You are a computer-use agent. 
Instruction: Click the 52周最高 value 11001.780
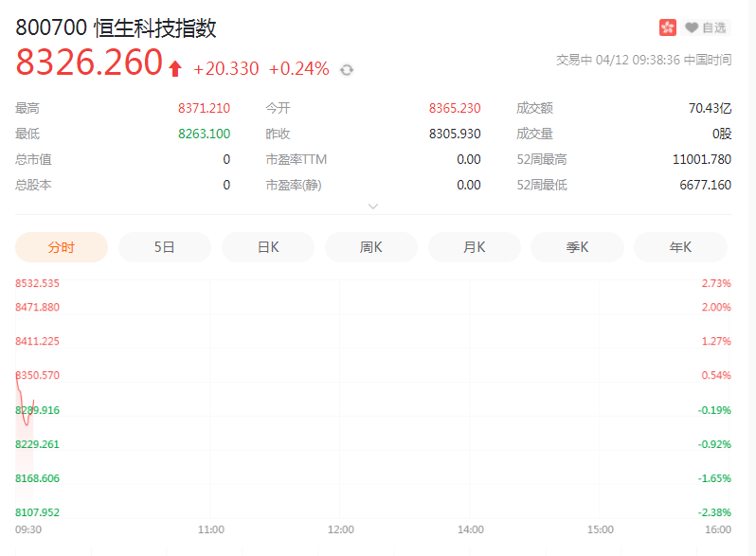coord(701,159)
